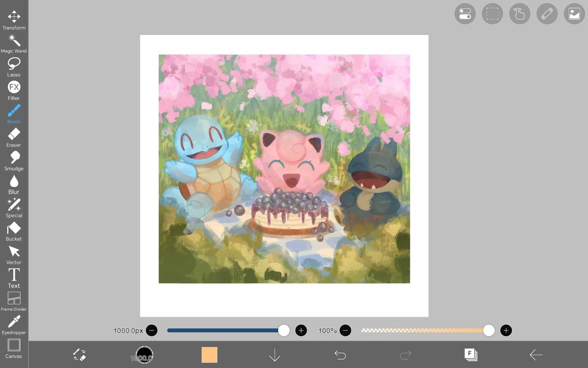Decrease brush thickness with minus button

[152, 331]
